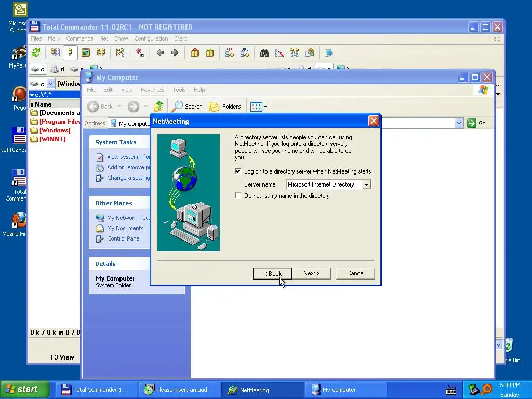Open the File menu in My Computer
The width and height of the screenshot is (532, 399).
pyautogui.click(x=91, y=90)
